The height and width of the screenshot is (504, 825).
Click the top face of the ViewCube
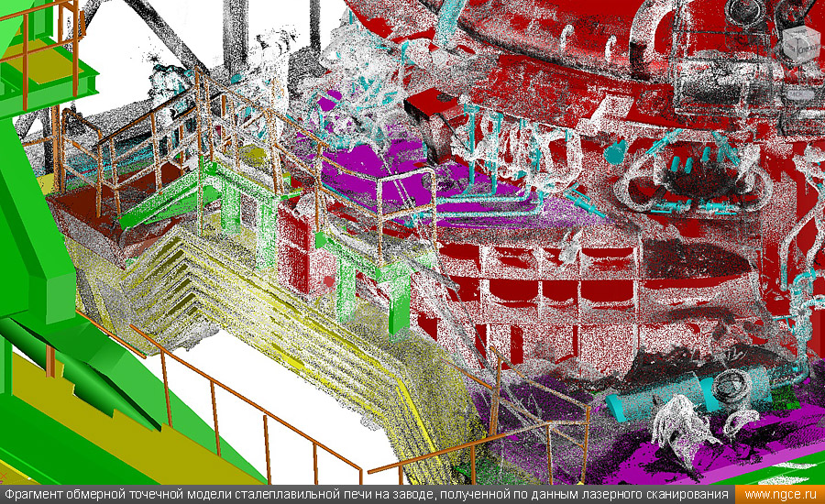pos(801,31)
